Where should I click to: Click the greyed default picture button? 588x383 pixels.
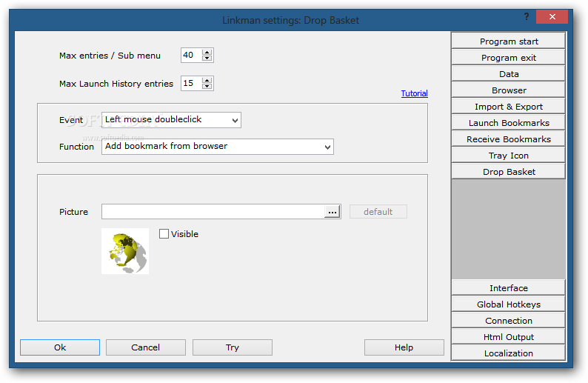click(x=378, y=212)
